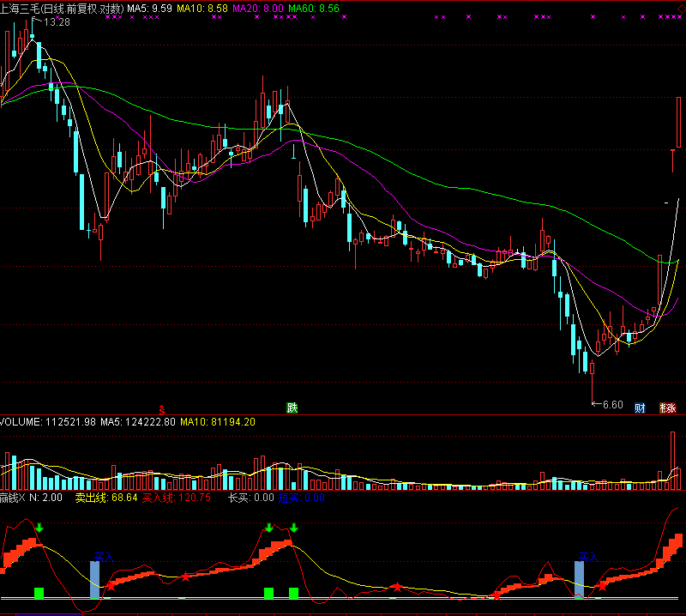The width and height of the screenshot is (686, 616).
Task: Click the second blue 买入 signal bar
Action: pyautogui.click(x=580, y=578)
